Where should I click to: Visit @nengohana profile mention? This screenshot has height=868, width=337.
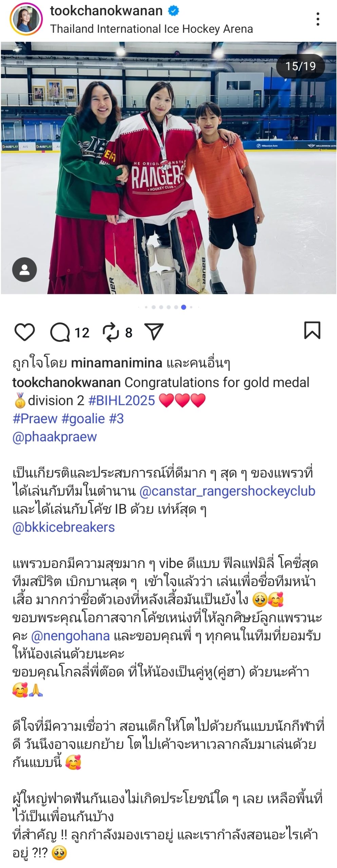[70, 636]
